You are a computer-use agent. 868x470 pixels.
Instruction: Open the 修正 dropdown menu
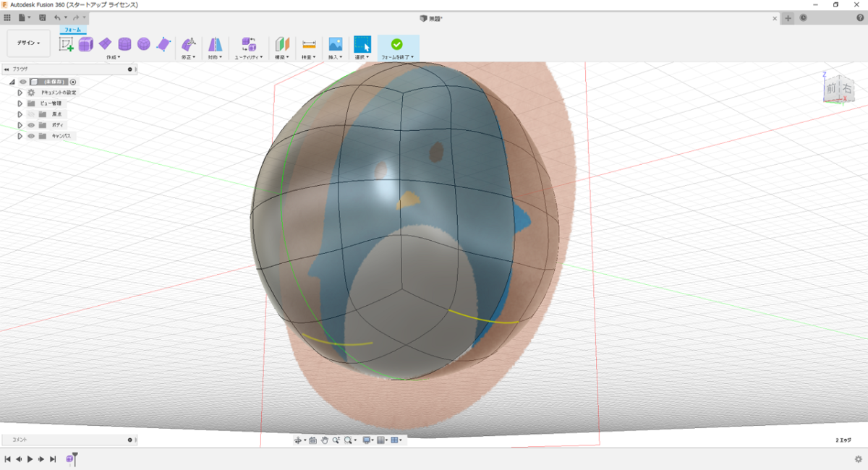pyautogui.click(x=189, y=57)
